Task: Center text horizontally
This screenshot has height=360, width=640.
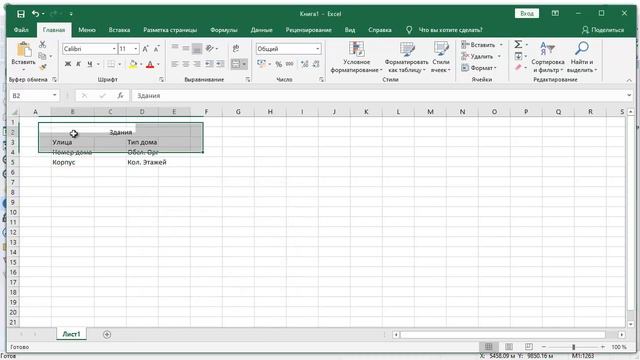Action: point(186,64)
